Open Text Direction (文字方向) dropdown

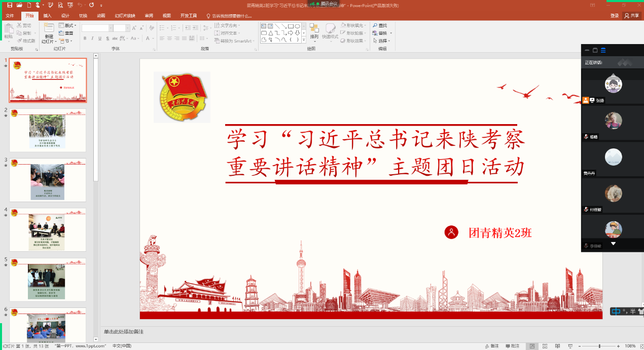(227, 25)
